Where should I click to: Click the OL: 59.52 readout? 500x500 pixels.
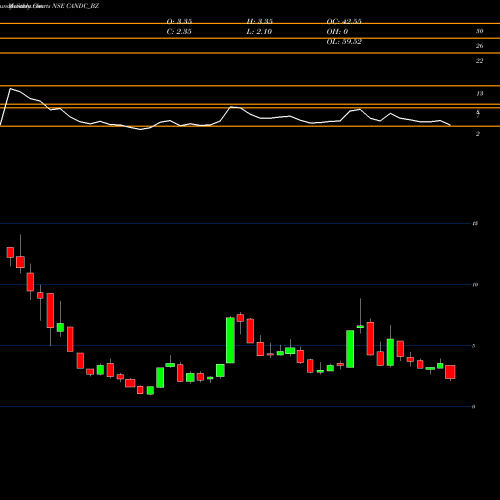pos(344,42)
